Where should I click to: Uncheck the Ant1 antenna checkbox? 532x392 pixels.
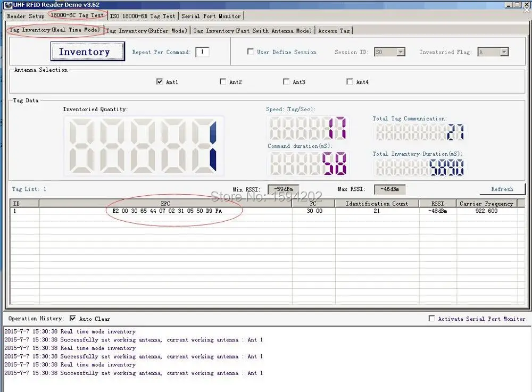coord(160,82)
